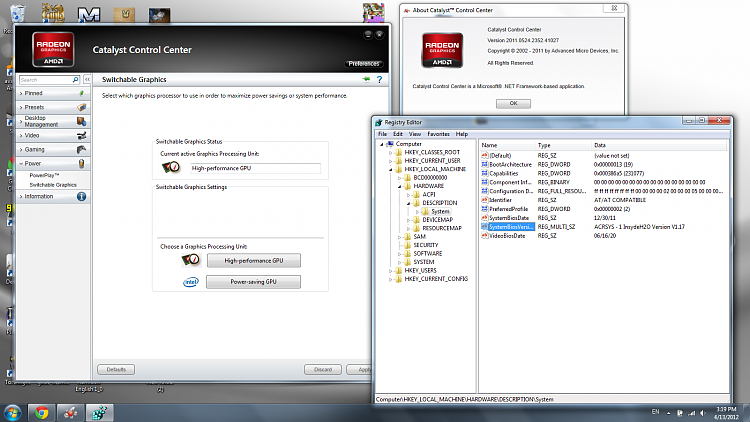Open the View menu in Registry Editor
This screenshot has height=422, width=750.
(415, 134)
